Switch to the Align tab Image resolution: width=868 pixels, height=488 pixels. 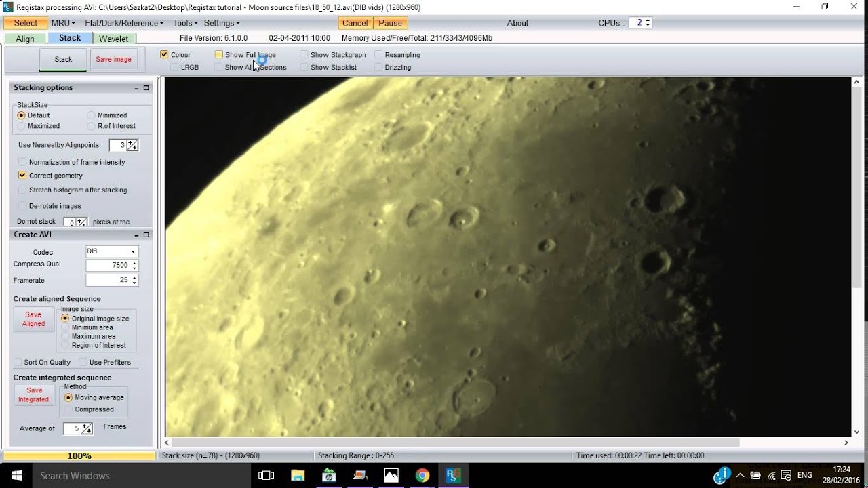click(x=25, y=39)
